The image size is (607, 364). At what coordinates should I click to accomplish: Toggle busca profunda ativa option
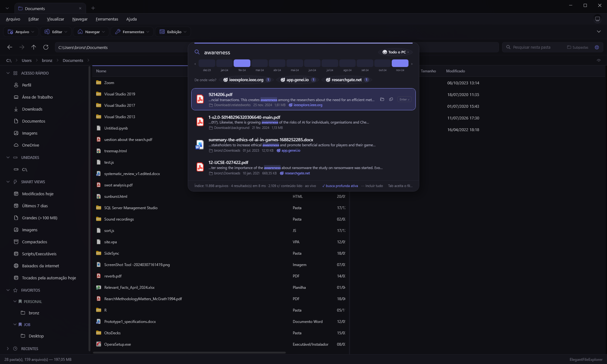[340, 186]
